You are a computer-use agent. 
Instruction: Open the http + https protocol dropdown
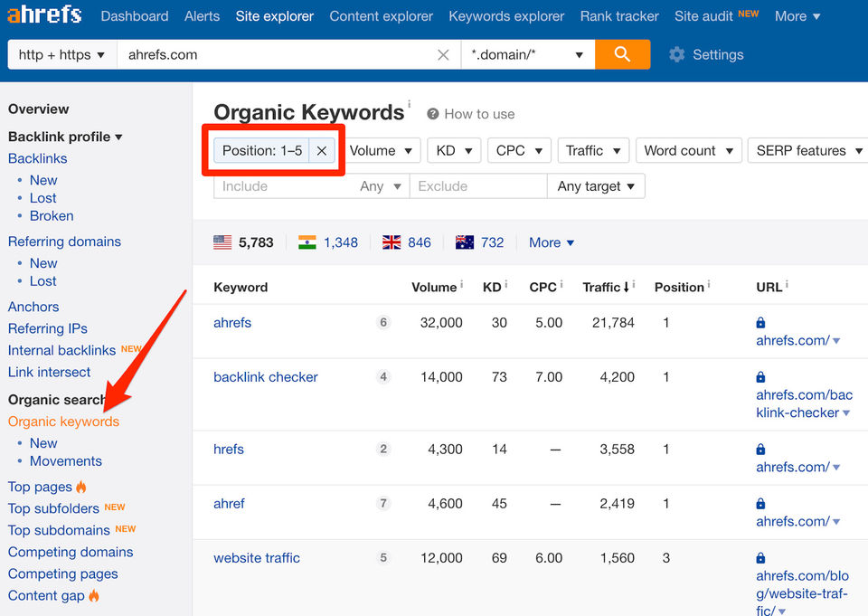tap(61, 55)
